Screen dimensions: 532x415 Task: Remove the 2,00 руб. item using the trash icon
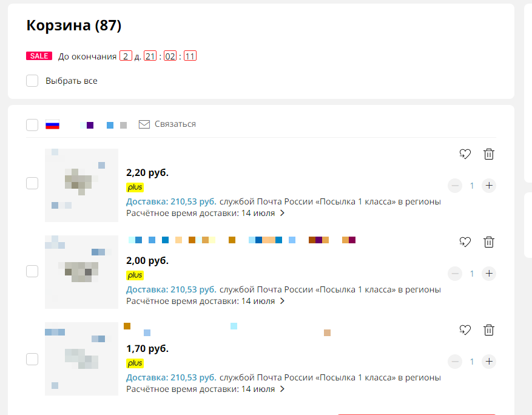pos(488,242)
